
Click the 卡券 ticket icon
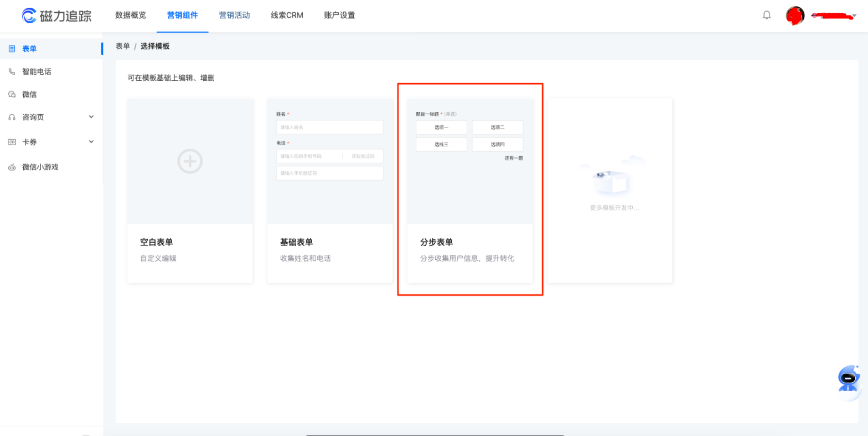pyautogui.click(x=12, y=142)
